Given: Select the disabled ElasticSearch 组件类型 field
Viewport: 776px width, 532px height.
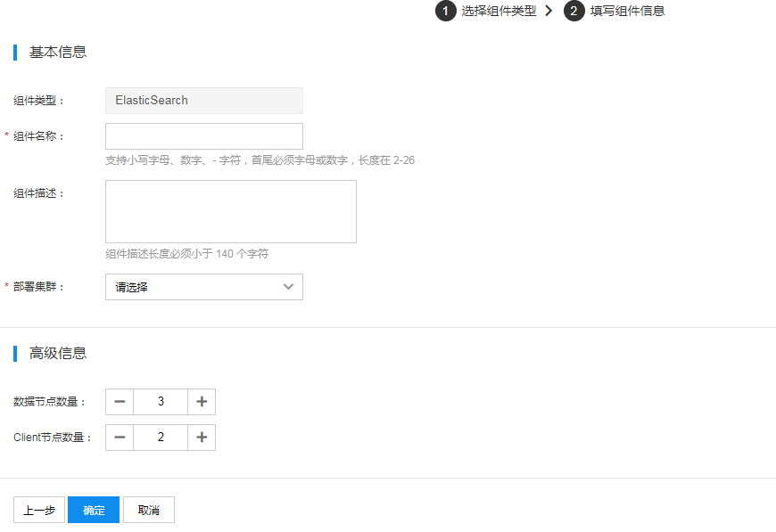Looking at the screenshot, I should 204,101.
